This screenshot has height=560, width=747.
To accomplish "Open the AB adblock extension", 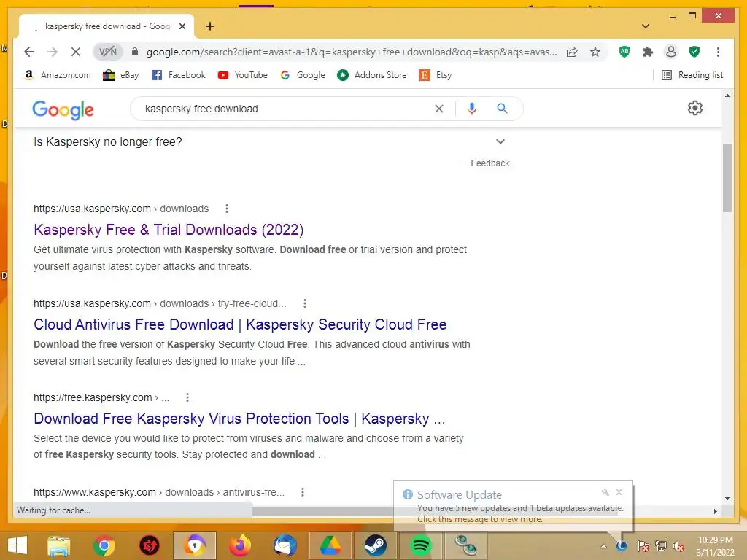I will [x=624, y=52].
